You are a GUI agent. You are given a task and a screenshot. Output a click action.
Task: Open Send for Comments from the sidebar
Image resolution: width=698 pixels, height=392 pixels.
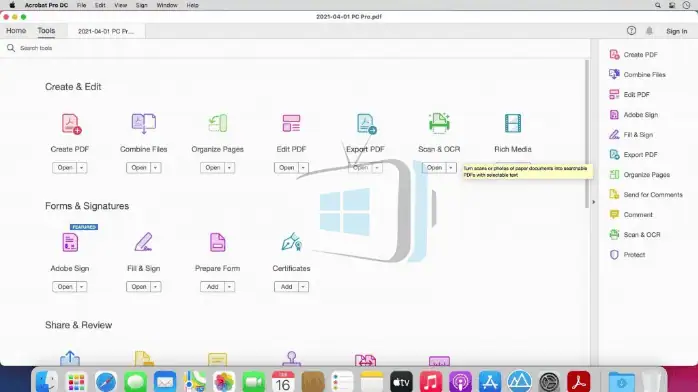point(645,194)
